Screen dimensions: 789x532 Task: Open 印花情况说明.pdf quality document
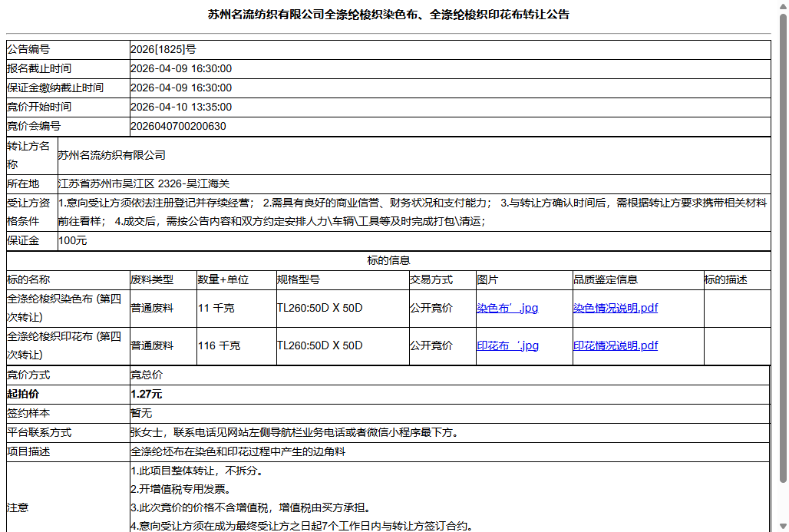[x=616, y=345]
